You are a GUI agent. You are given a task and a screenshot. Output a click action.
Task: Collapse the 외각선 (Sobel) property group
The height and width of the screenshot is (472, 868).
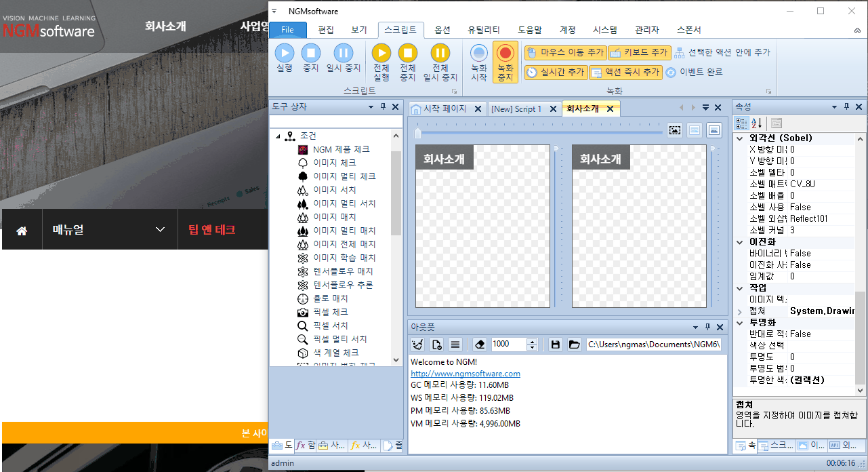tap(740, 138)
